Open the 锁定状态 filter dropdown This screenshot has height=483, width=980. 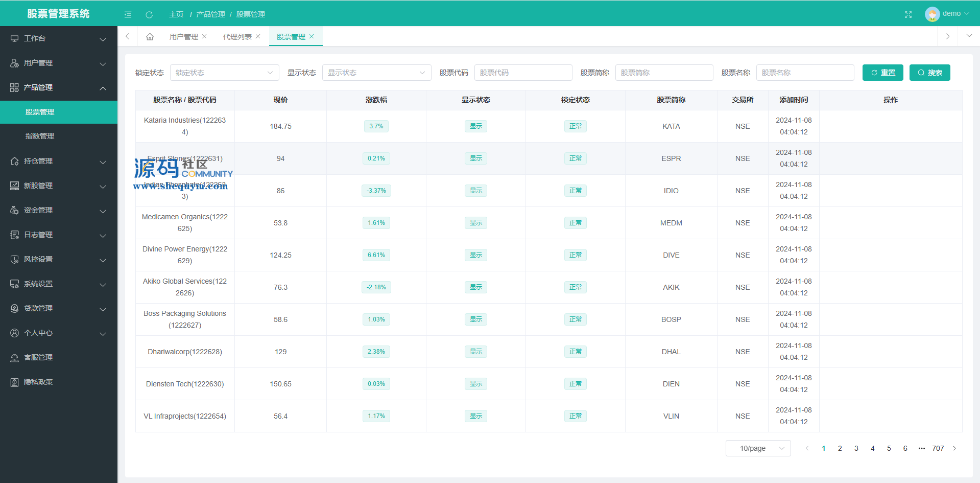(x=224, y=73)
